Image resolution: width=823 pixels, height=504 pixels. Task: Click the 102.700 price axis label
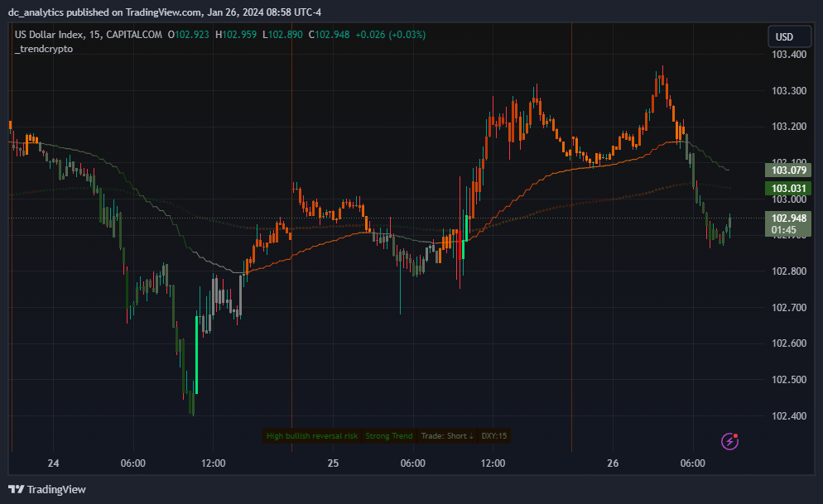pyautogui.click(x=789, y=307)
